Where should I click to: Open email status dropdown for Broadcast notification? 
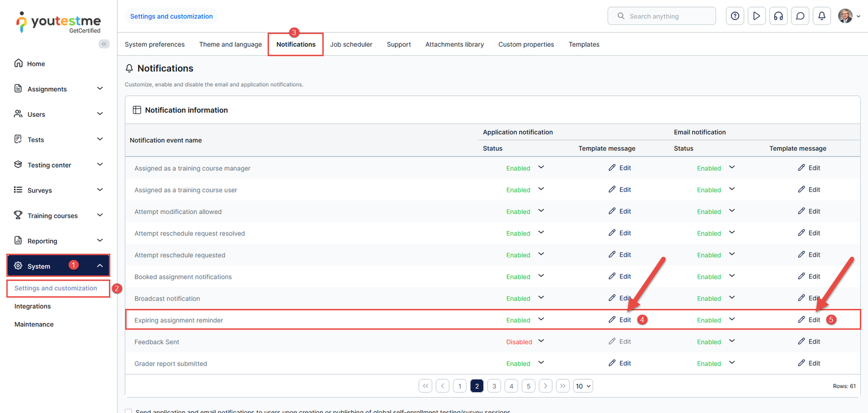(732, 298)
